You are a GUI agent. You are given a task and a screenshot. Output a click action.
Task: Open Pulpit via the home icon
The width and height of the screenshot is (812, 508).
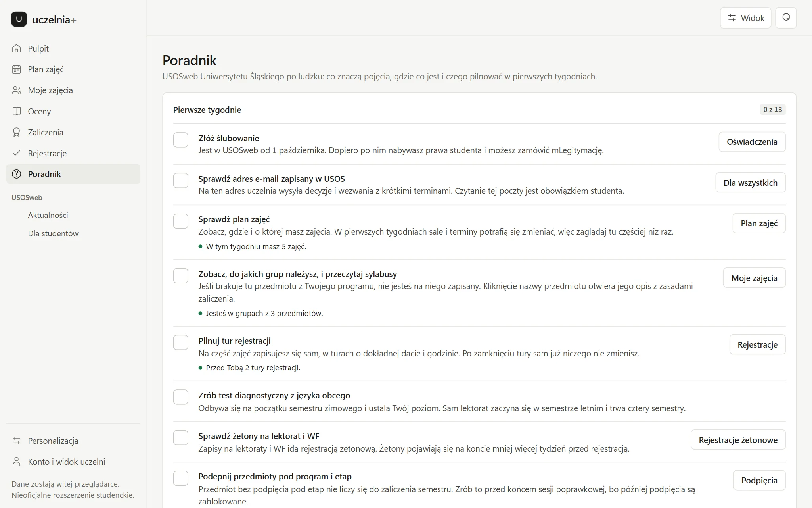pyautogui.click(x=17, y=48)
